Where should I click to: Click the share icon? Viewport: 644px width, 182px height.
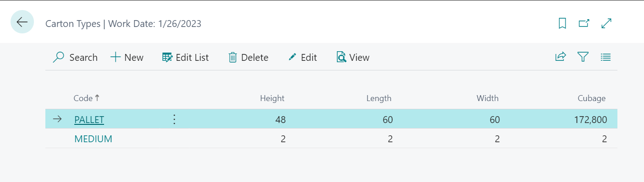click(x=560, y=57)
